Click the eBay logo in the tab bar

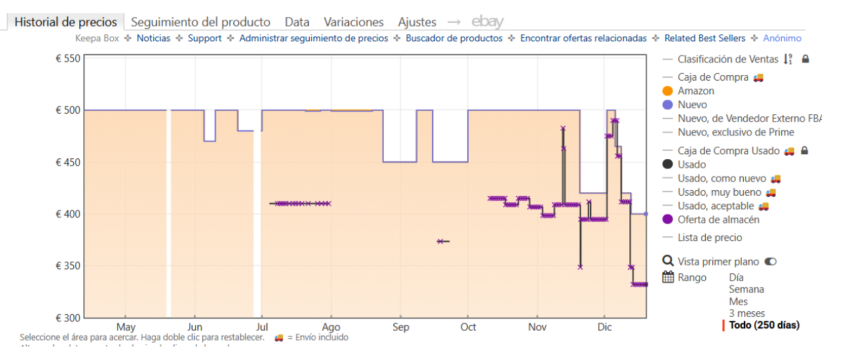[487, 22]
